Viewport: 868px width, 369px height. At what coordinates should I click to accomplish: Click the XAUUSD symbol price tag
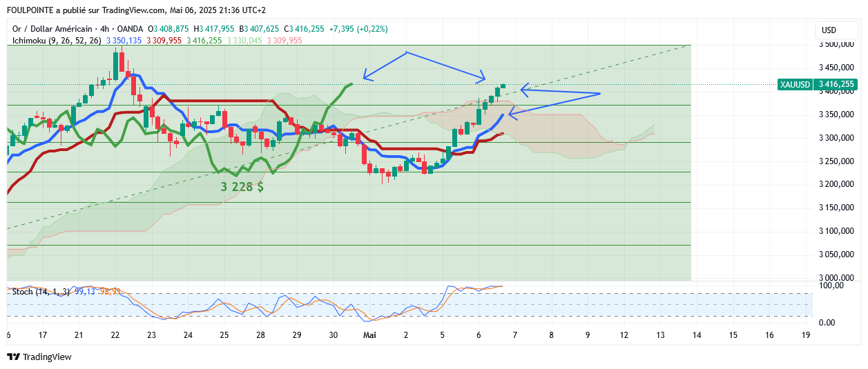point(794,84)
